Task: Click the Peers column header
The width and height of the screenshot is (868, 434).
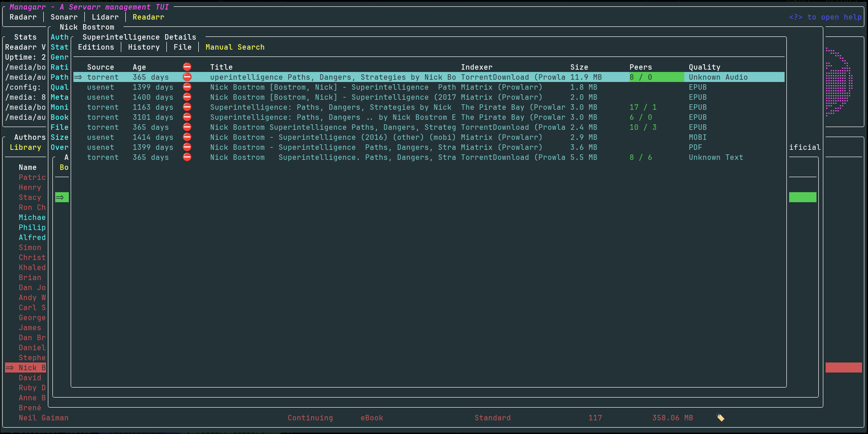Action: click(641, 67)
